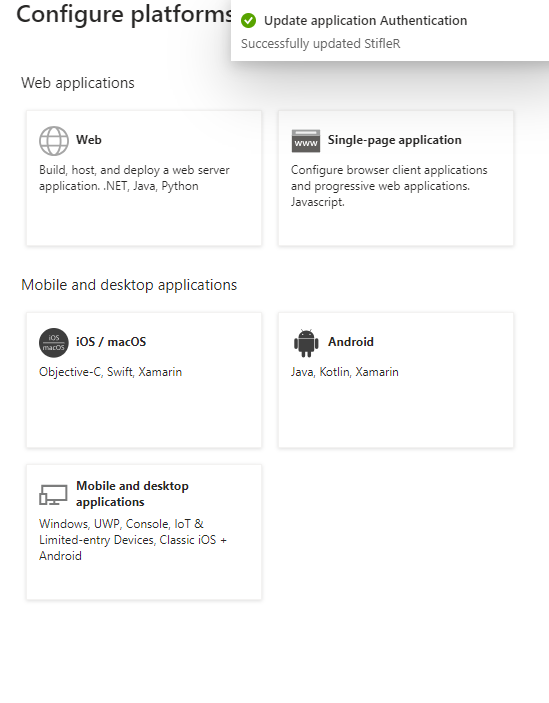Click the Single-page application Javascript description

[x=389, y=186]
